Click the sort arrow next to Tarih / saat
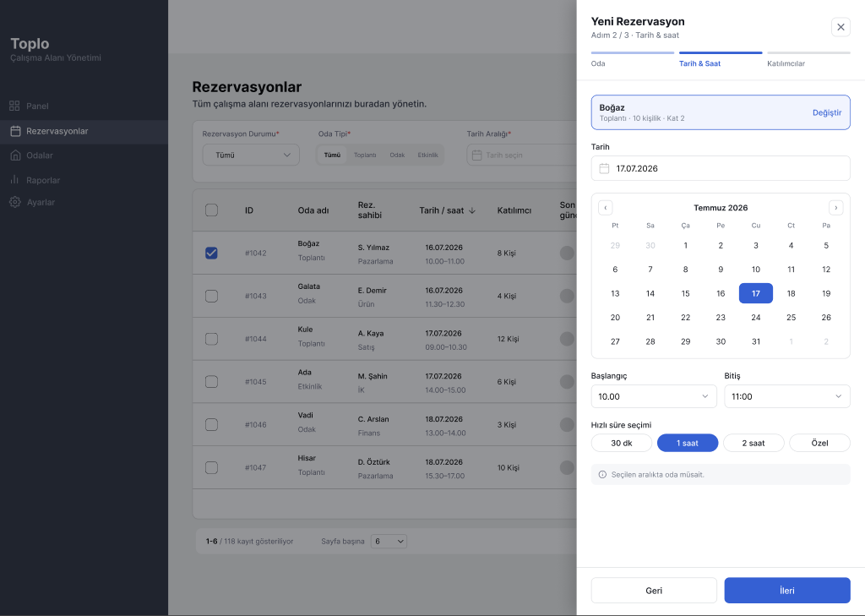The width and height of the screenshot is (865, 616). tap(472, 210)
